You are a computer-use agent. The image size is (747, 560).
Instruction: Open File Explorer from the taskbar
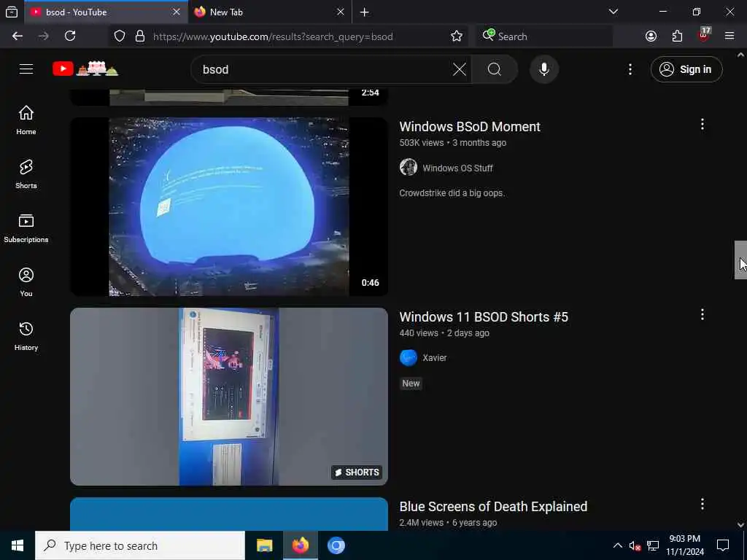(264, 545)
